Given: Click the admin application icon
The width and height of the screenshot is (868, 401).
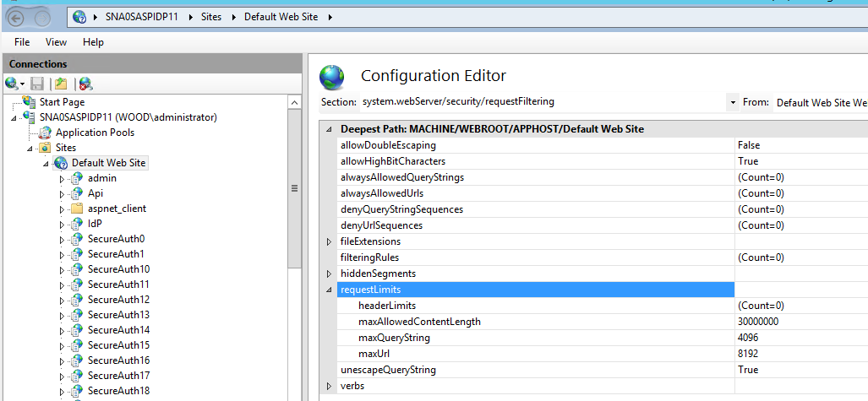Looking at the screenshot, I should [x=78, y=178].
